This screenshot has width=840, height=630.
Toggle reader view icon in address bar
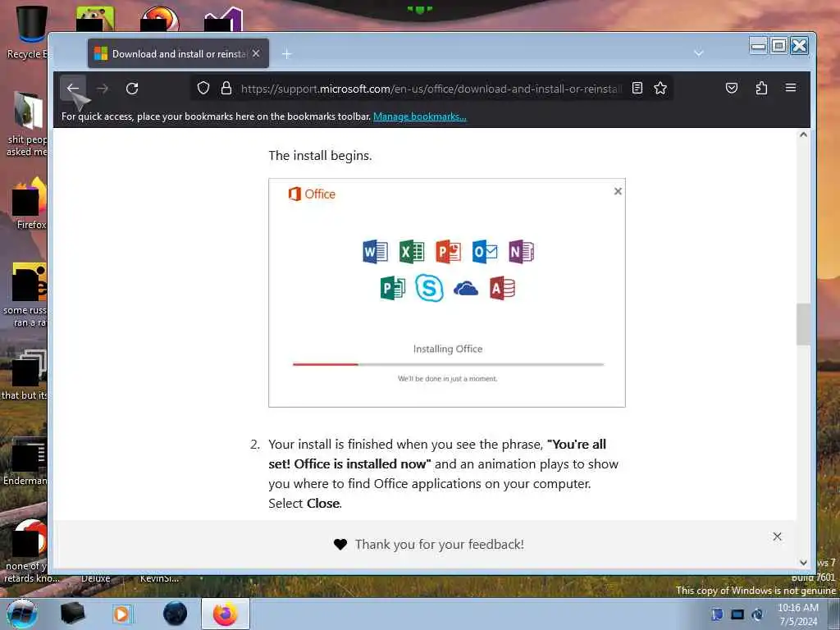click(x=637, y=88)
